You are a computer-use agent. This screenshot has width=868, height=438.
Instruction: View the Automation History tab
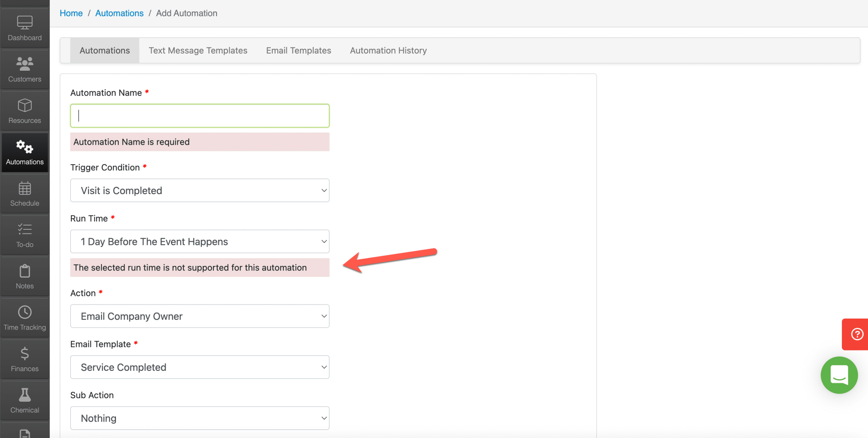pos(388,50)
